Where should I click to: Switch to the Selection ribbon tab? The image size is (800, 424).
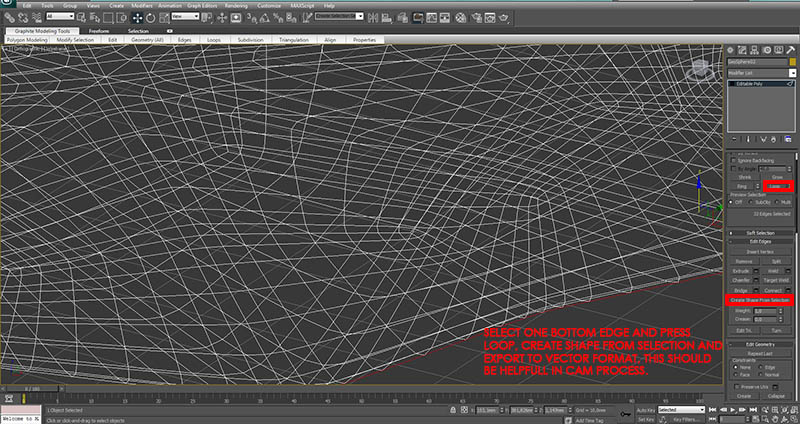tap(138, 31)
